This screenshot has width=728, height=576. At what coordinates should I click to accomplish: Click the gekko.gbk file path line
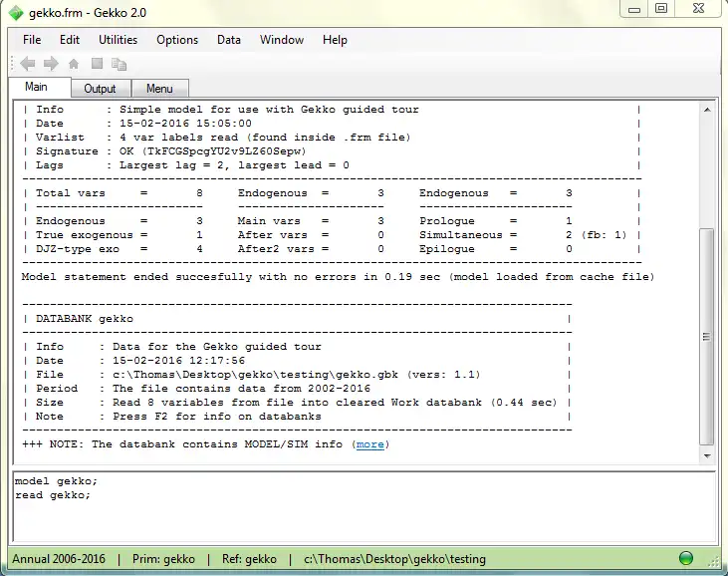(258, 375)
